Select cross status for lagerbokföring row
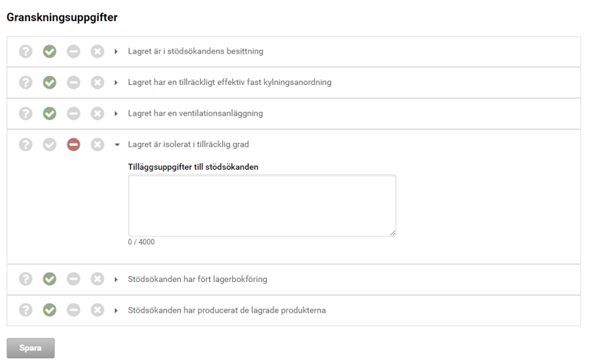 [x=97, y=279]
